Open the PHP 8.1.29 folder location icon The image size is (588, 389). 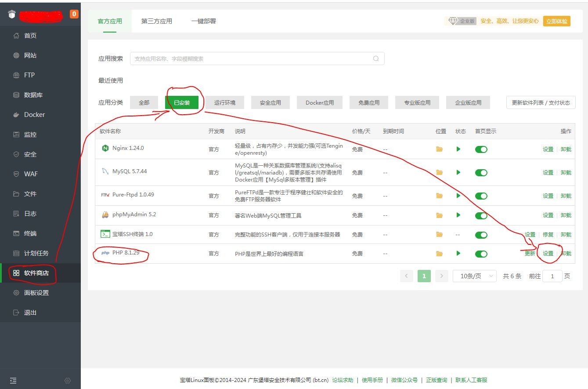tap(439, 254)
